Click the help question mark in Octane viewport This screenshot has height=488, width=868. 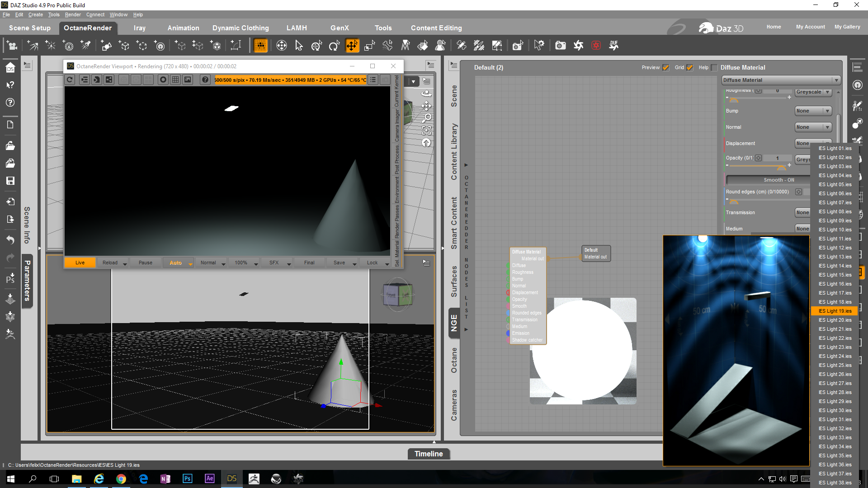pos(205,80)
